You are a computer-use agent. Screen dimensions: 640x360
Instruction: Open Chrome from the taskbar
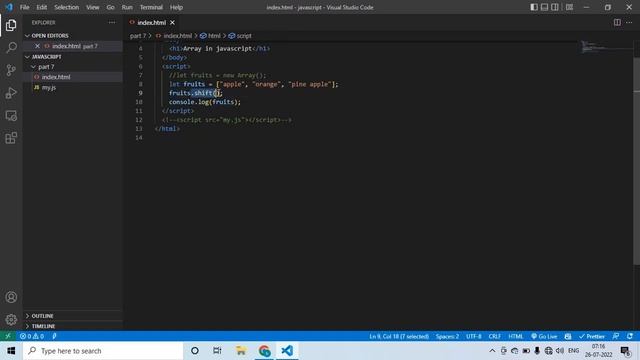pos(264,351)
